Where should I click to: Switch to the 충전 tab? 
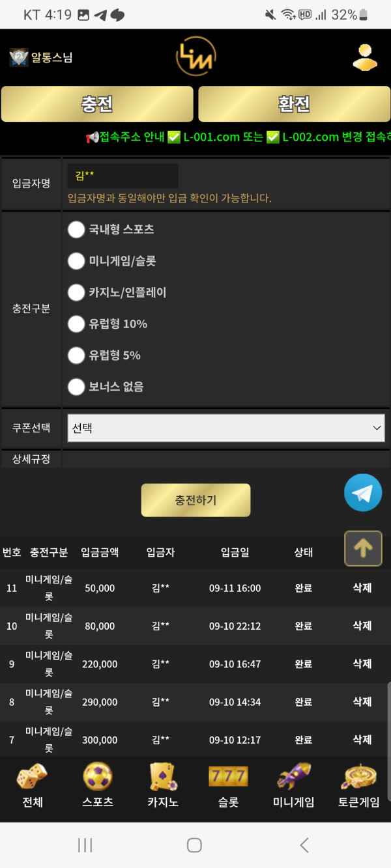97,104
